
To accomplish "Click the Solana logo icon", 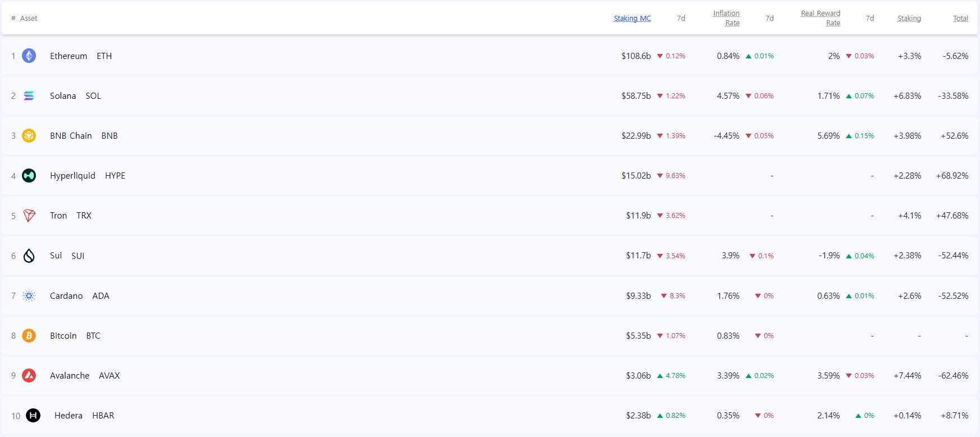I will [29, 96].
